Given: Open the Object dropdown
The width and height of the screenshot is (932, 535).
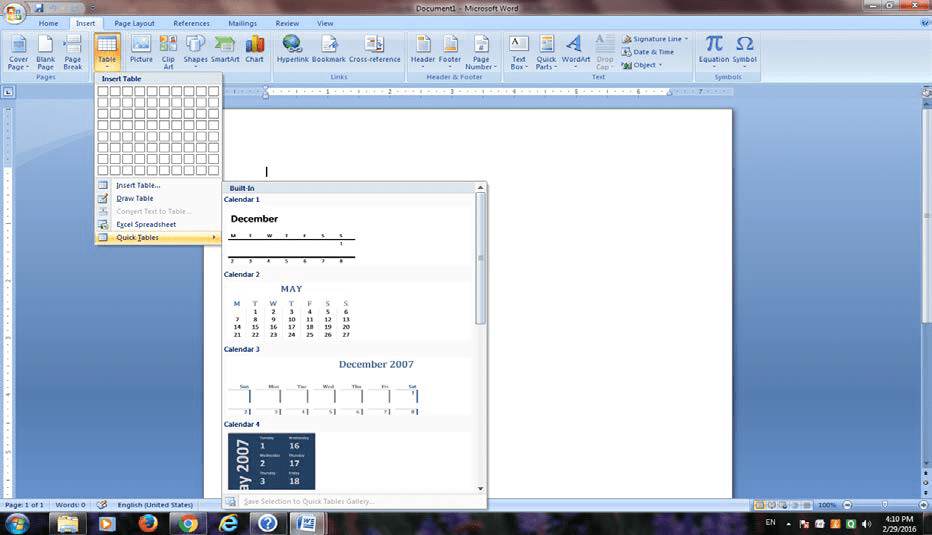Looking at the screenshot, I should pos(642,65).
